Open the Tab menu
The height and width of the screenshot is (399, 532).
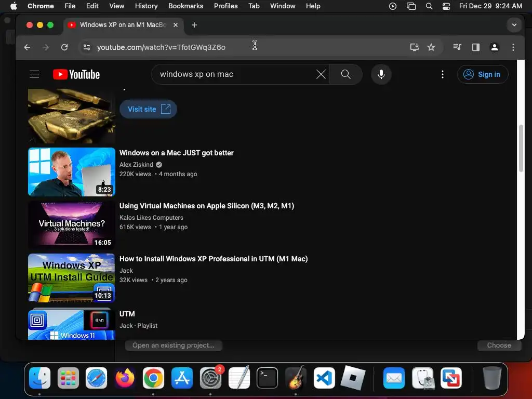[x=254, y=6]
